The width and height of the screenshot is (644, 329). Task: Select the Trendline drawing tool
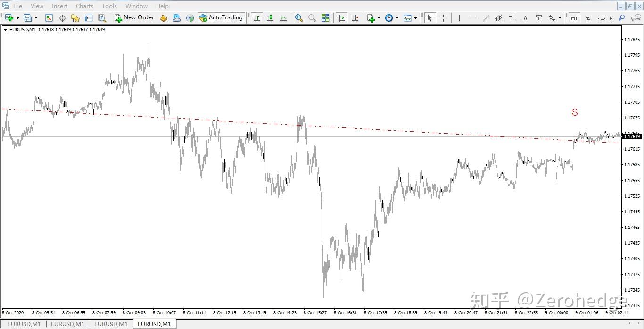pyautogui.click(x=486, y=18)
